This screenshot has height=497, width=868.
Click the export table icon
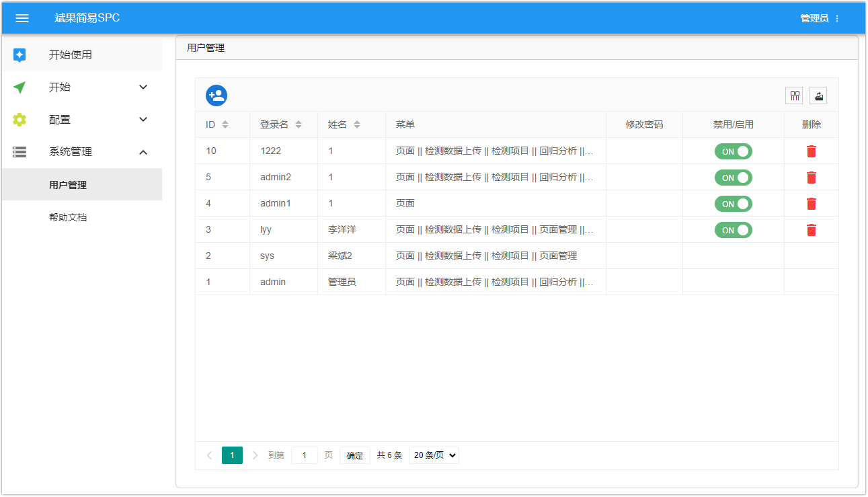click(818, 95)
